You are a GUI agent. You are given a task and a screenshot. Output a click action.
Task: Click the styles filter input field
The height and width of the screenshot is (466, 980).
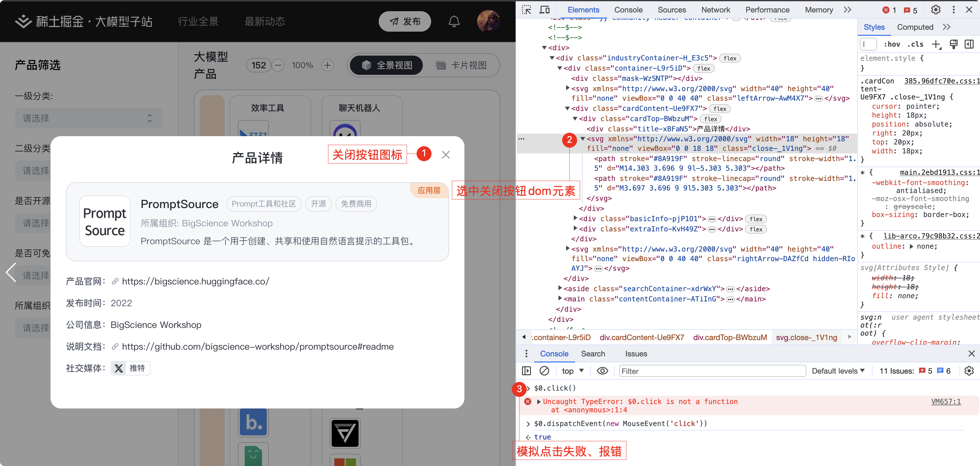tap(868, 44)
